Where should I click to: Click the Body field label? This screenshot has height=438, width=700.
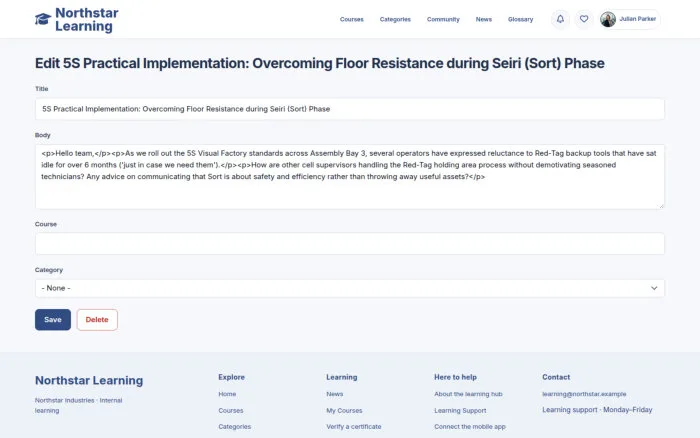coord(43,135)
